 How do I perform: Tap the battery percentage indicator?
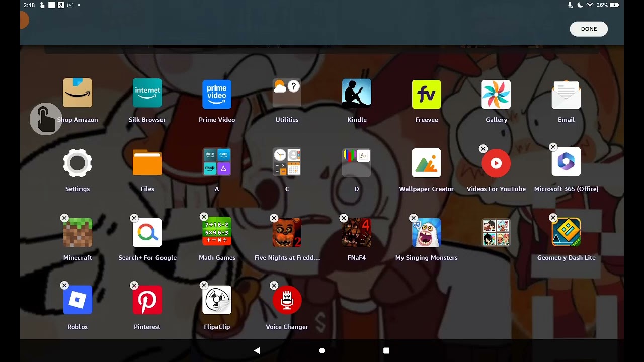tap(602, 5)
